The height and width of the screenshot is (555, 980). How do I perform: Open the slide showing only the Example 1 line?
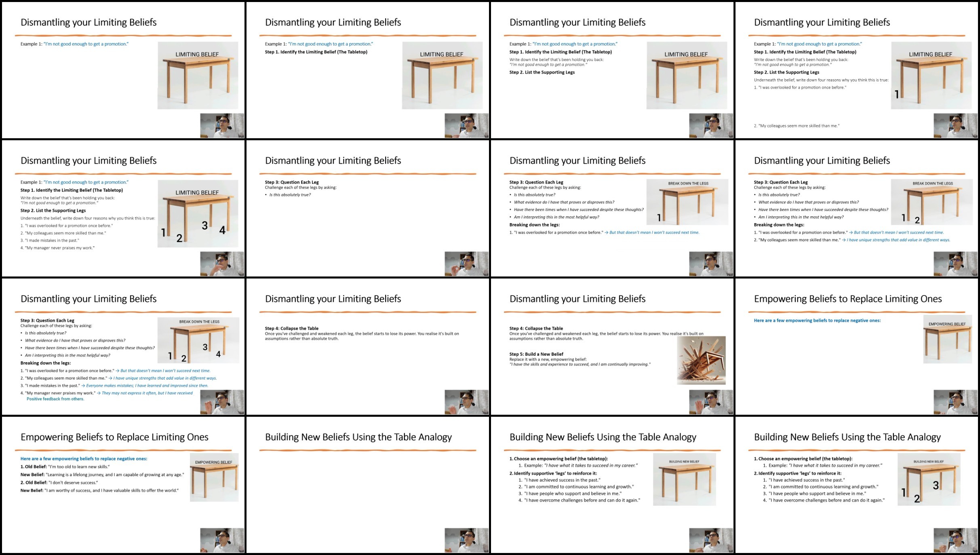(123, 70)
